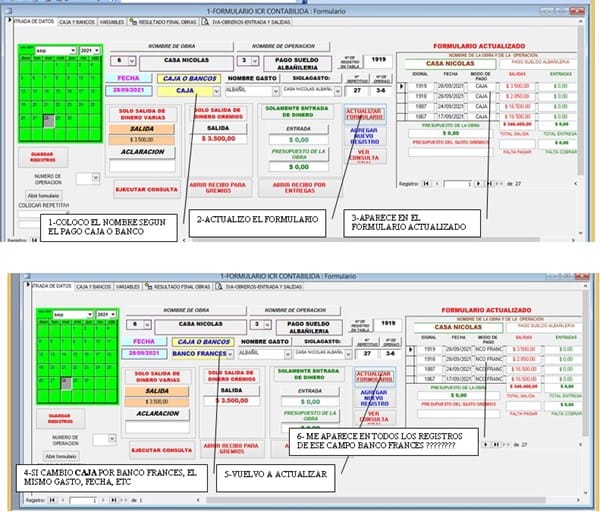Screen dimensions: 600x512
Task: Click ACTUALIZAR FORMULARIO button in upper window
Action: point(365,114)
